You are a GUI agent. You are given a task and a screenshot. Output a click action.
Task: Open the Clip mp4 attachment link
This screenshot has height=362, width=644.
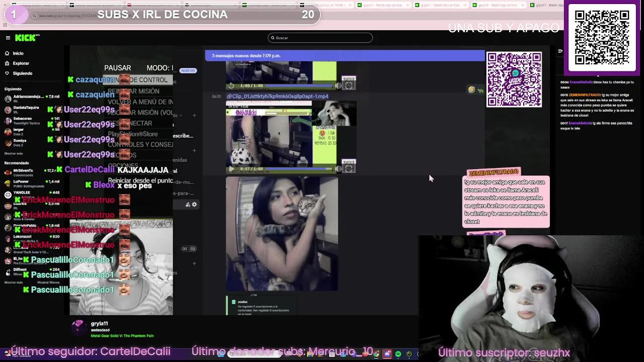[278, 96]
